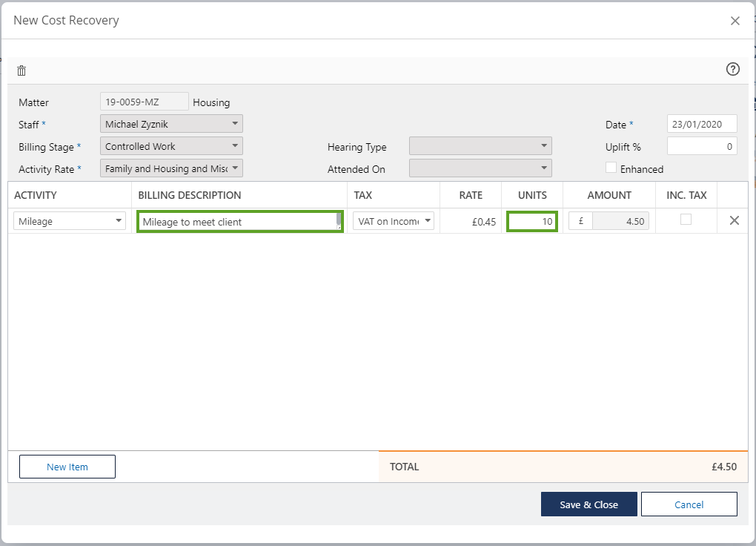This screenshot has width=756, height=546.
Task: Change the Mileage activity dropdown
Action: coord(70,221)
